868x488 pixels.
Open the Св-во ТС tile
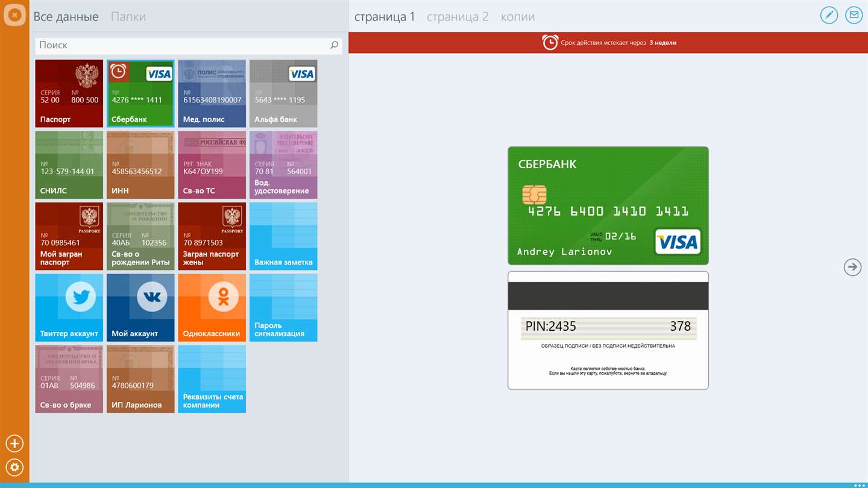click(212, 165)
